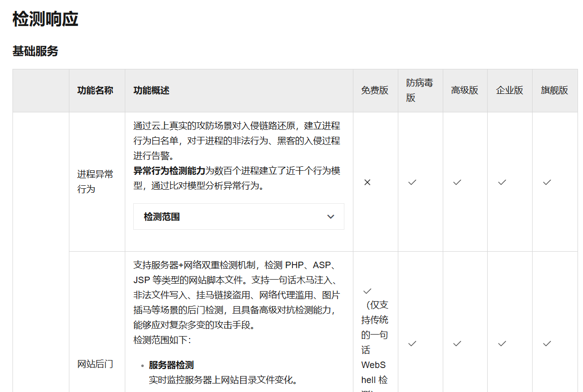Click the 免费版 column header

[x=375, y=90]
